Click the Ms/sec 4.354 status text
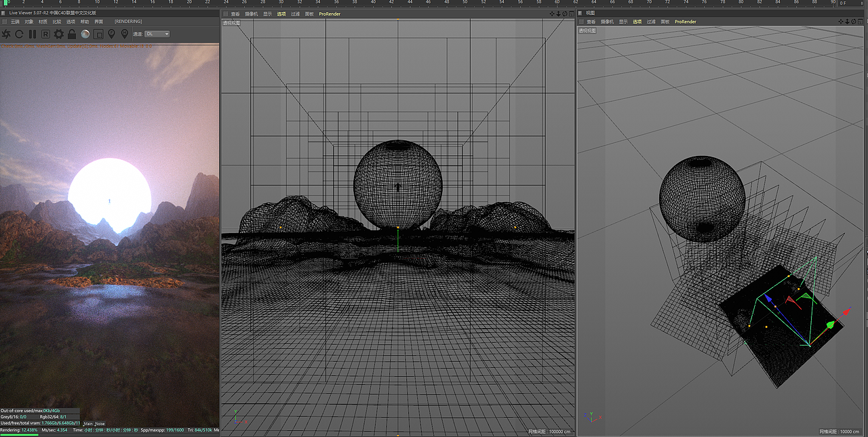Viewport: 868px width, 437px height. [x=55, y=430]
